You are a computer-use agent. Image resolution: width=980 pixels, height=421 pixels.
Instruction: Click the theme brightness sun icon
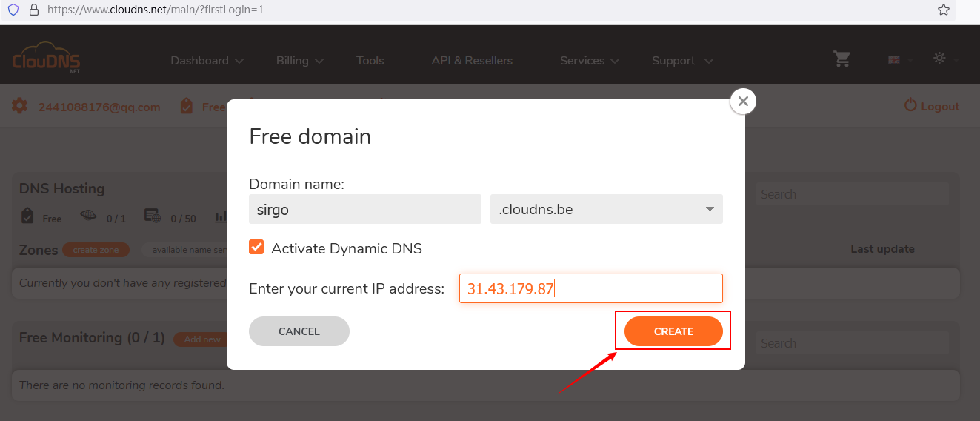tap(939, 59)
